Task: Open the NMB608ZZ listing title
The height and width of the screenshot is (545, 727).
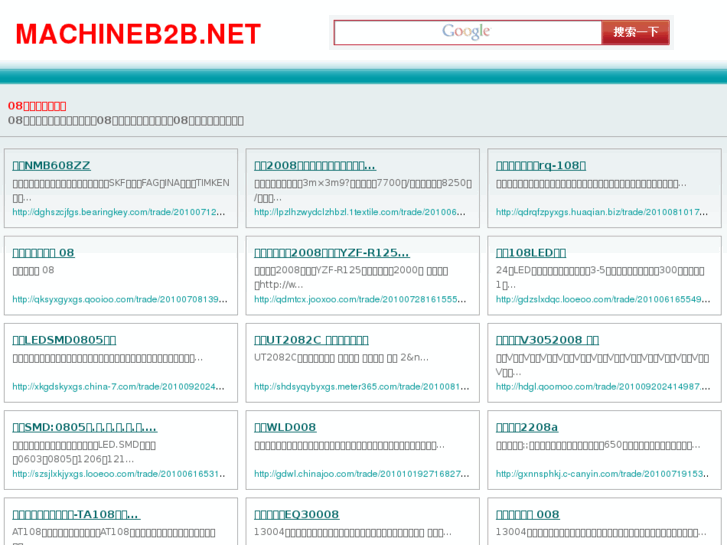Action: pos(51,166)
